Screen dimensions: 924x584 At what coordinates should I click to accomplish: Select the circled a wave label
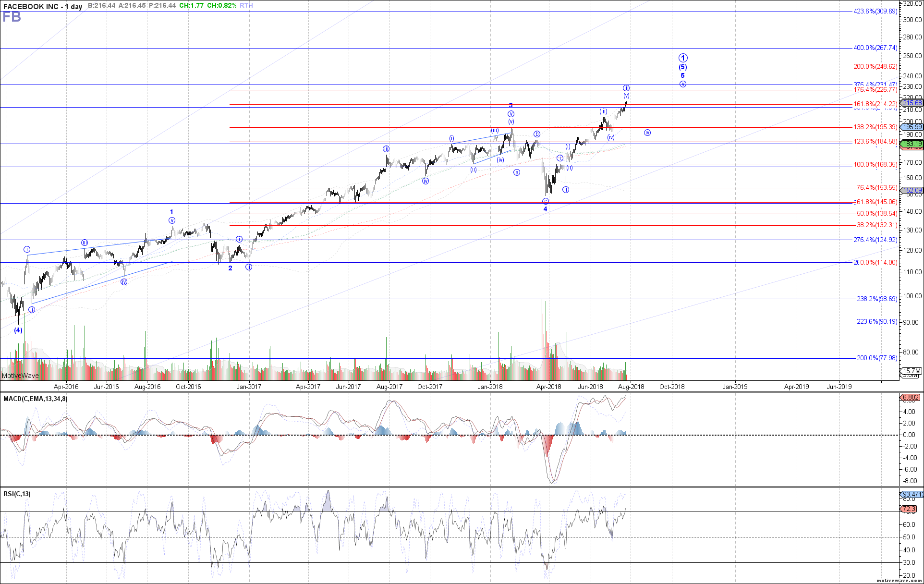(517, 172)
